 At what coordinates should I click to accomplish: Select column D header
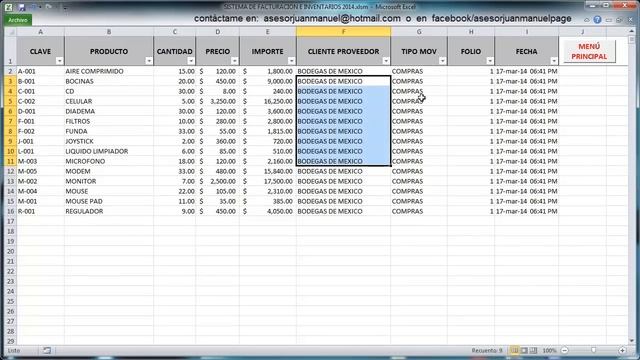[218, 32]
